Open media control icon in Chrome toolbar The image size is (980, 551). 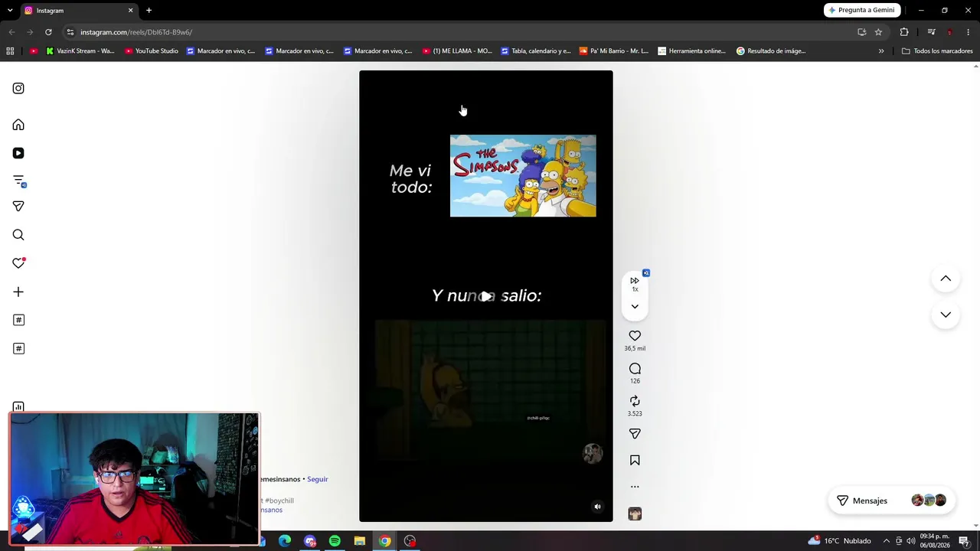[x=931, y=32]
